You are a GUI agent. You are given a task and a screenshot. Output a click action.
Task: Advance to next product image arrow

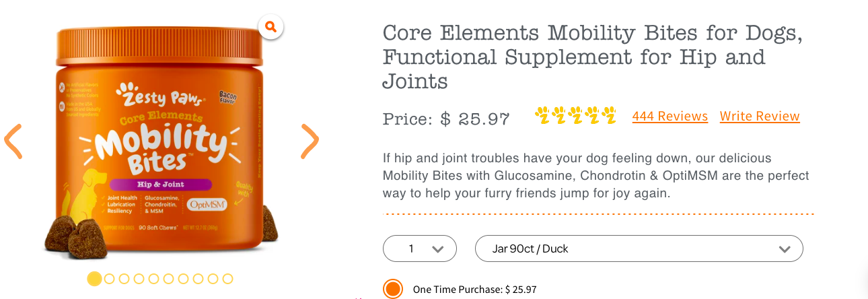pyautogui.click(x=310, y=141)
